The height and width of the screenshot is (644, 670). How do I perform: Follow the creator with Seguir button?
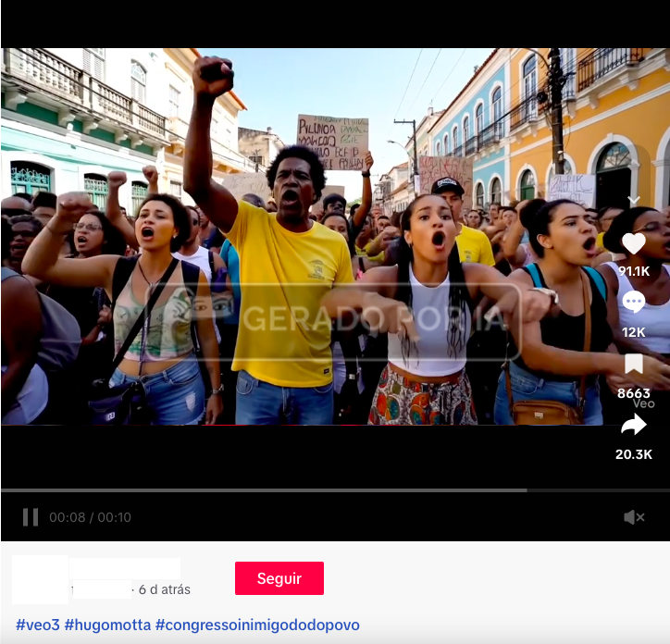pos(279,578)
